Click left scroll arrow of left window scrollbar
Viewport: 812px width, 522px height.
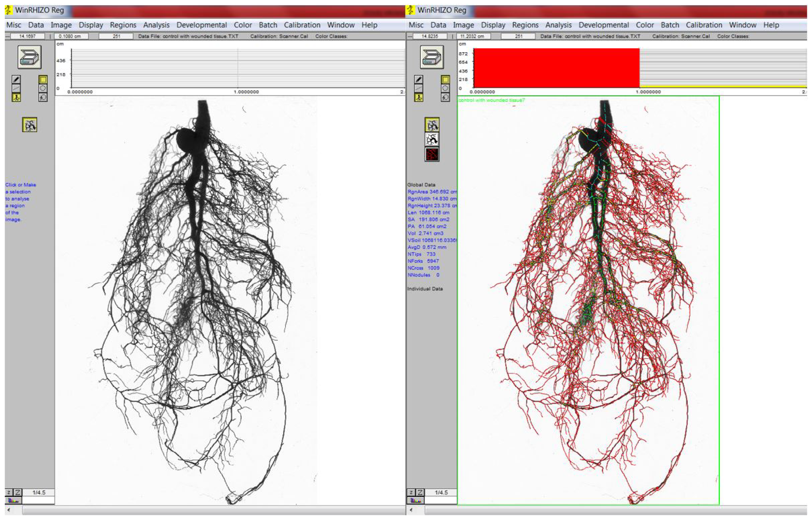pos(9,510)
